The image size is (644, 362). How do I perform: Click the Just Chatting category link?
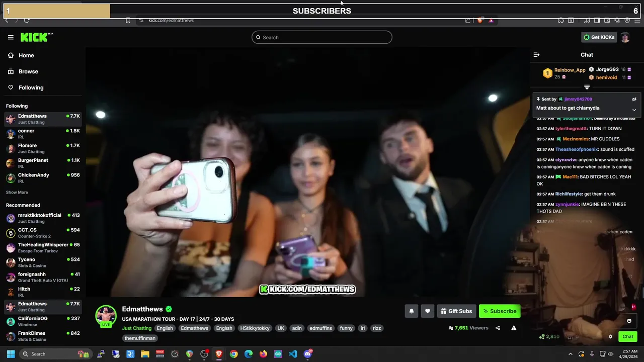point(136,328)
